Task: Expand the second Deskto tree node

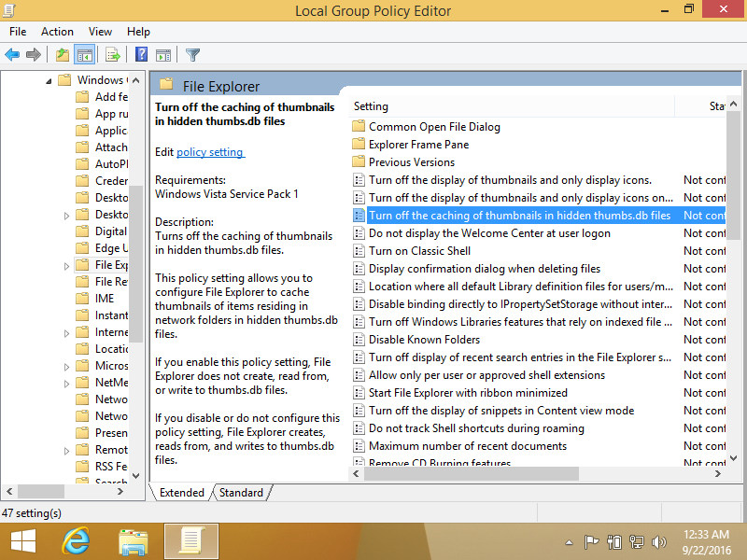Action: [x=66, y=216]
